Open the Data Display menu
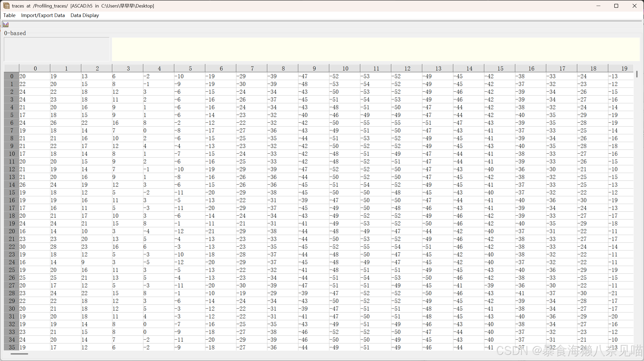The image size is (644, 361). pyautogui.click(x=85, y=15)
